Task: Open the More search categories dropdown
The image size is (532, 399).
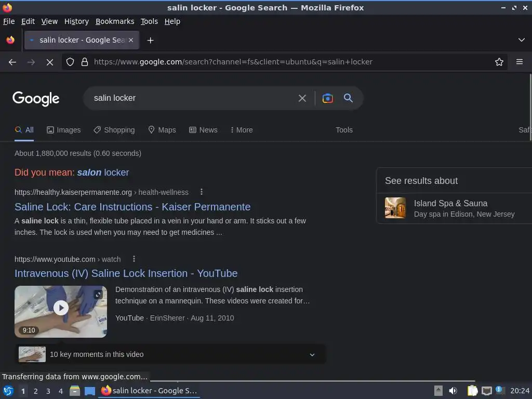Action: click(x=242, y=130)
